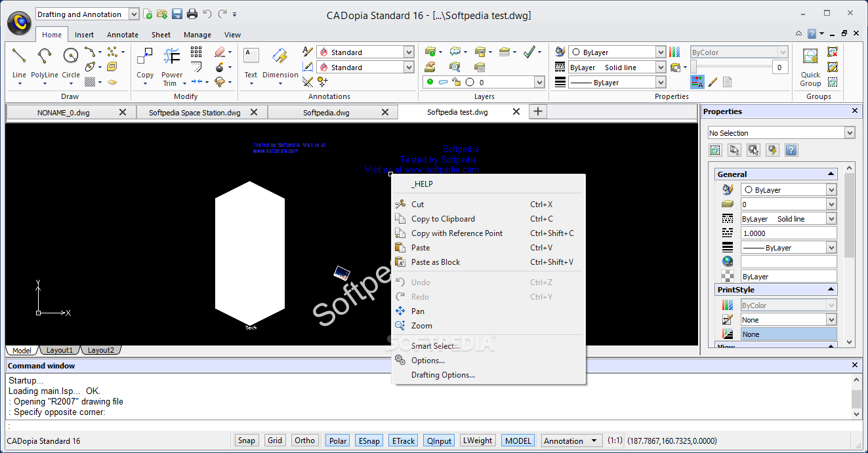Toggle Grid in the status bar

(x=275, y=441)
